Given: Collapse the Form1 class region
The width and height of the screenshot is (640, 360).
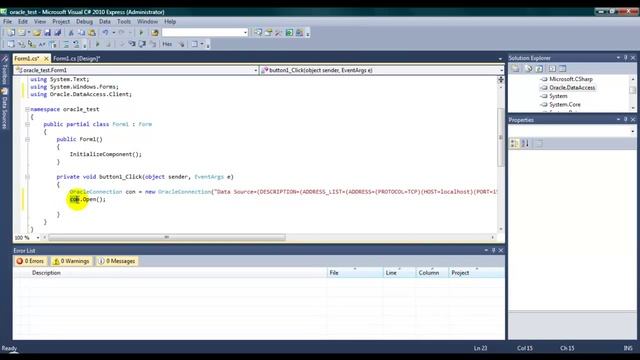Looking at the screenshot, I should [27, 124].
